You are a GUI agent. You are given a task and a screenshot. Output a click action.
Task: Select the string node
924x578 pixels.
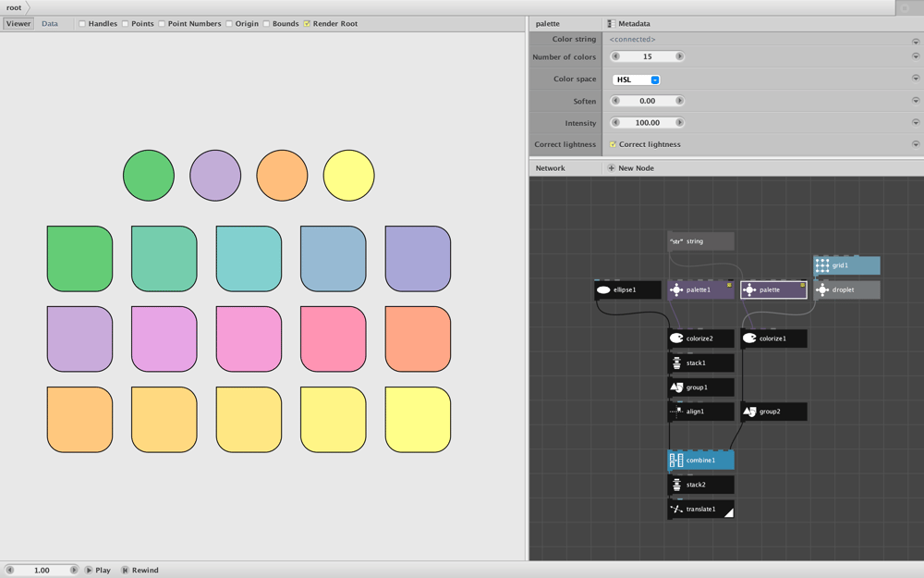[x=700, y=241]
